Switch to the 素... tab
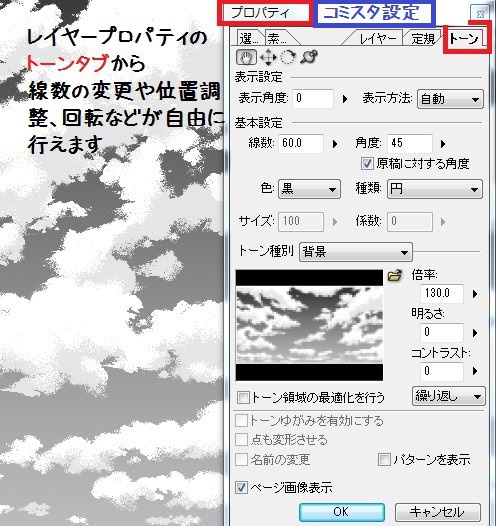This screenshot has width=496, height=526. 279,38
